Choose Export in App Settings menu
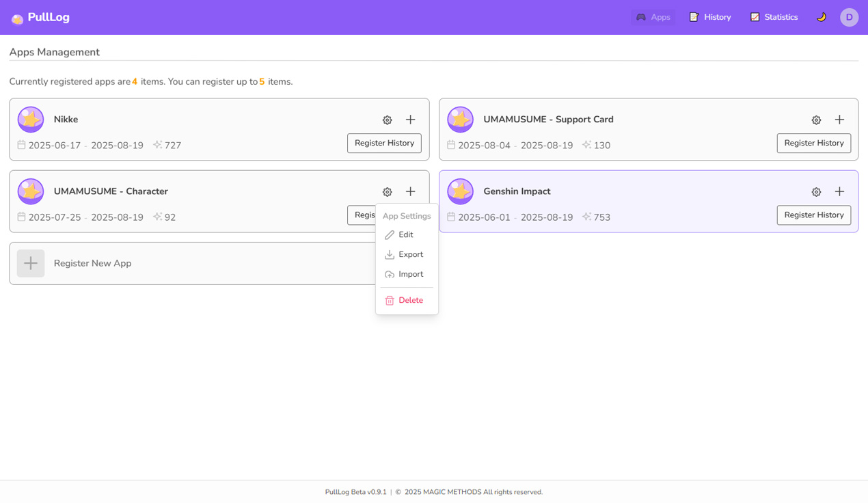 [x=410, y=254]
